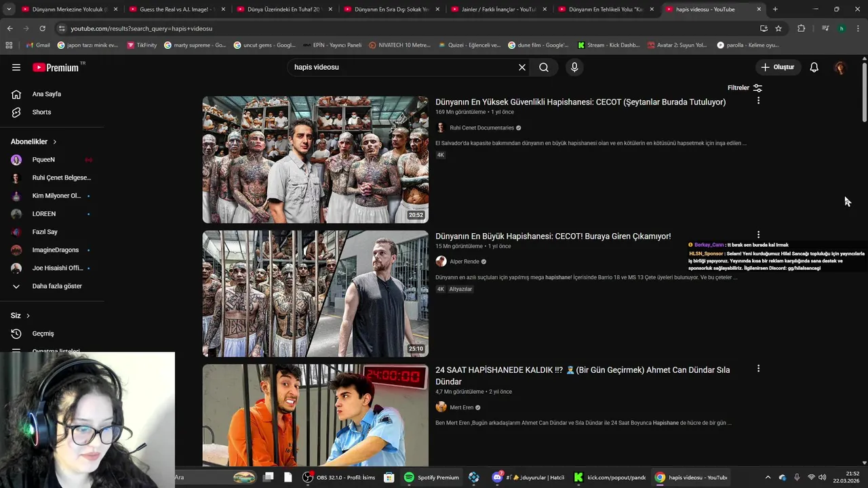868x488 pixels.
Task: Open title Dünyanın En Yüksek Güvenlikli Hapishanesi
Action: [x=580, y=102]
